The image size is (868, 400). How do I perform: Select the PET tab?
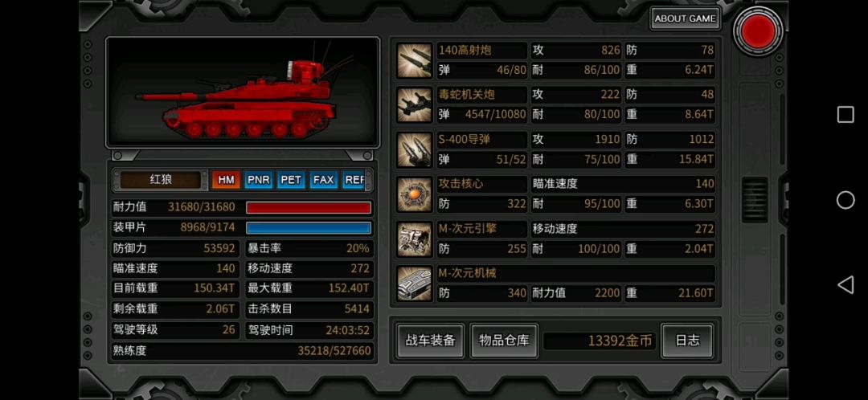coord(291,180)
